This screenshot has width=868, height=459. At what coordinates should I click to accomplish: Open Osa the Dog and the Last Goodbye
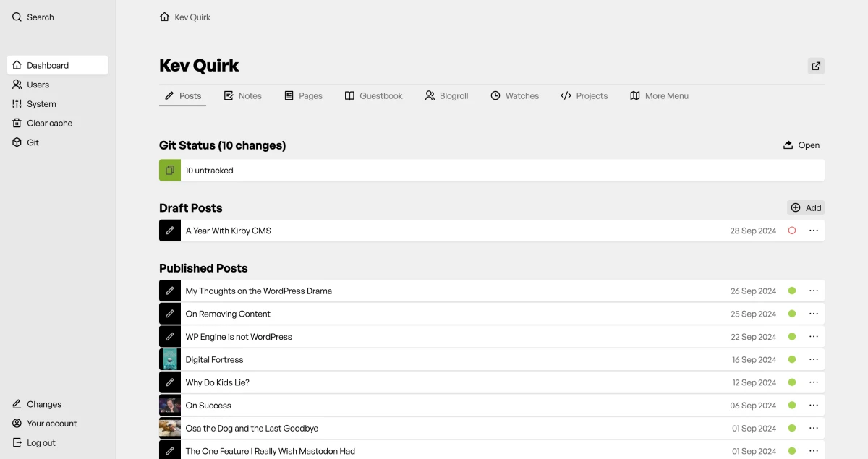pos(252,428)
